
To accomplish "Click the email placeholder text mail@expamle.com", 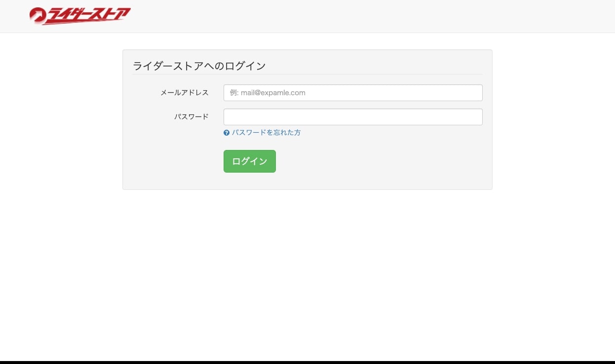I will tap(272, 92).
